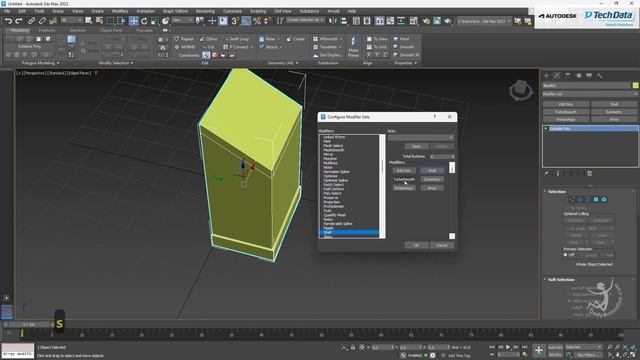Toggle Auto Key mode

click(x=555, y=347)
